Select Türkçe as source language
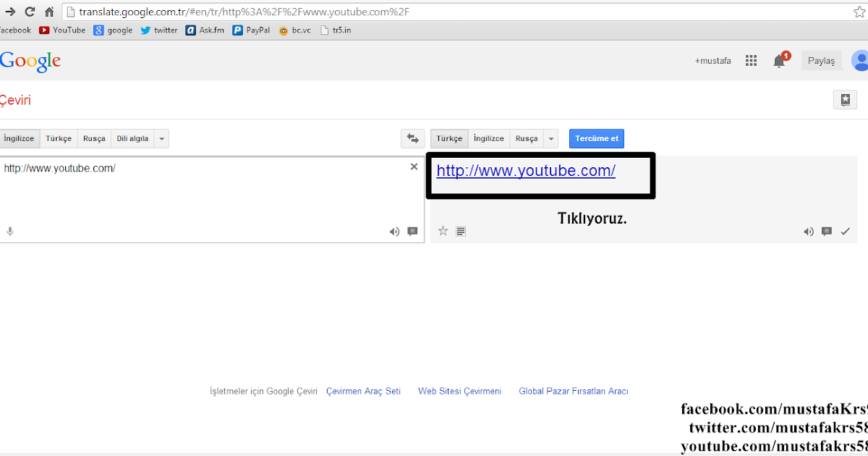The width and height of the screenshot is (868, 456). click(x=59, y=138)
